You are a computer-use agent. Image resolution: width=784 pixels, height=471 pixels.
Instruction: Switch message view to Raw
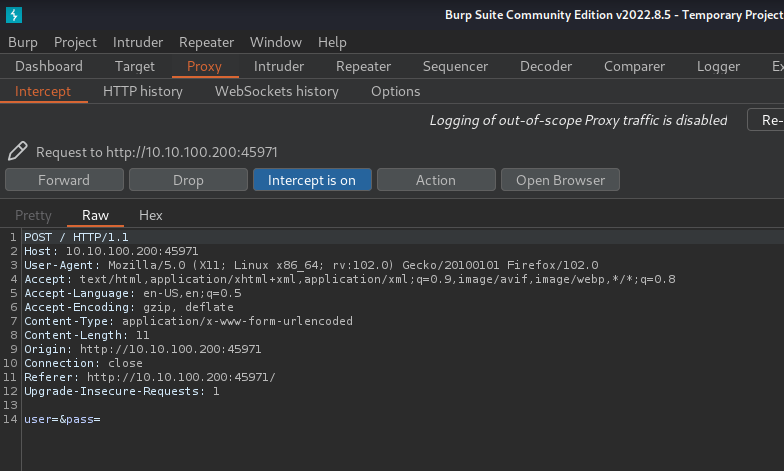[x=96, y=216]
